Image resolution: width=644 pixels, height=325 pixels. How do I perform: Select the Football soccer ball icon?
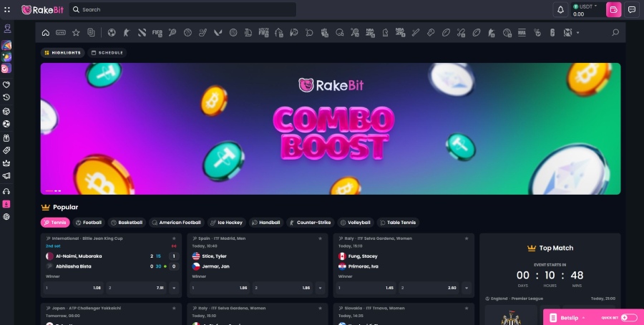(112, 32)
